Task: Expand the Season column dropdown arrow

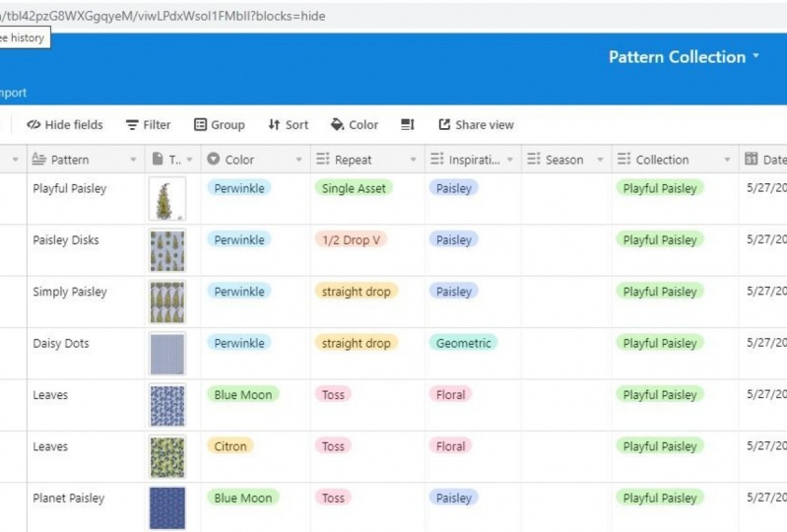Action: [598, 160]
